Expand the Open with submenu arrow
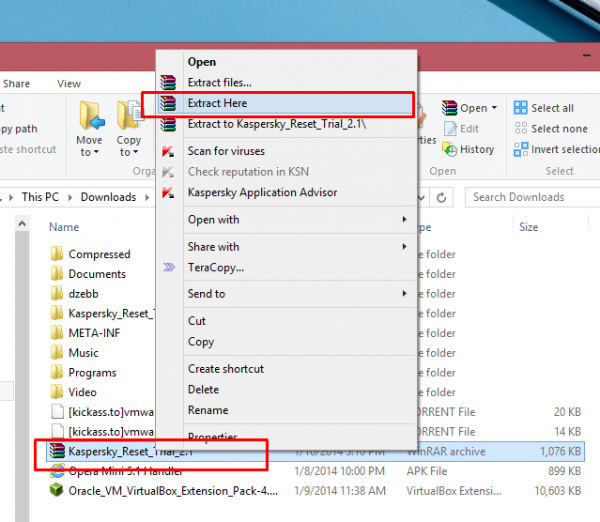 [404, 219]
